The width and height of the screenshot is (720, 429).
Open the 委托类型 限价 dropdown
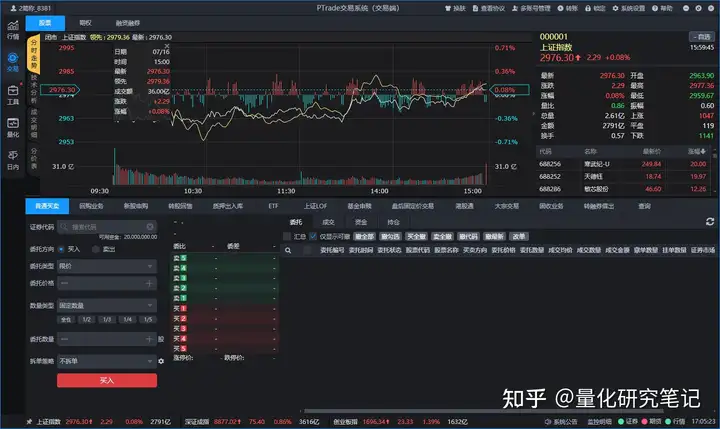[x=107, y=266]
